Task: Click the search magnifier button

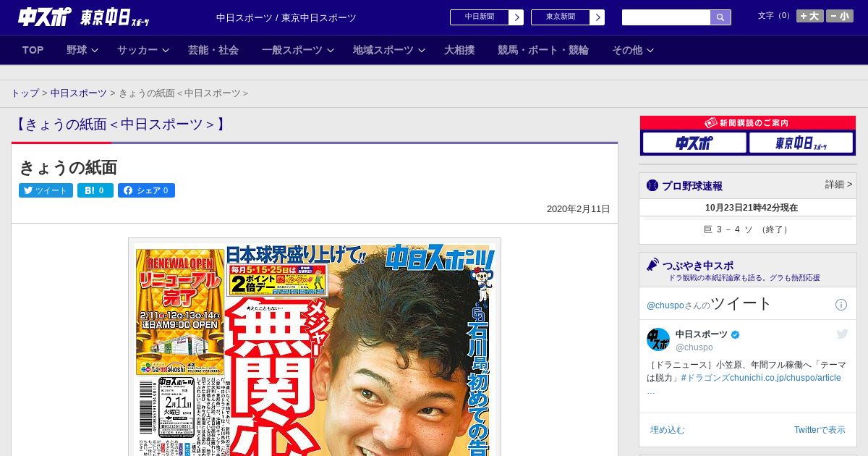Action: [720, 17]
